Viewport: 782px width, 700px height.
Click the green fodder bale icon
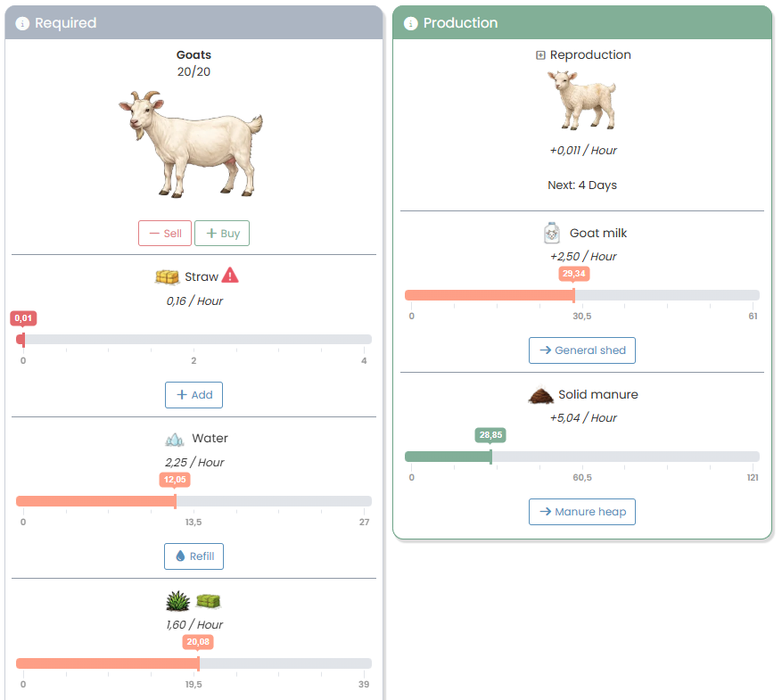tap(208, 601)
